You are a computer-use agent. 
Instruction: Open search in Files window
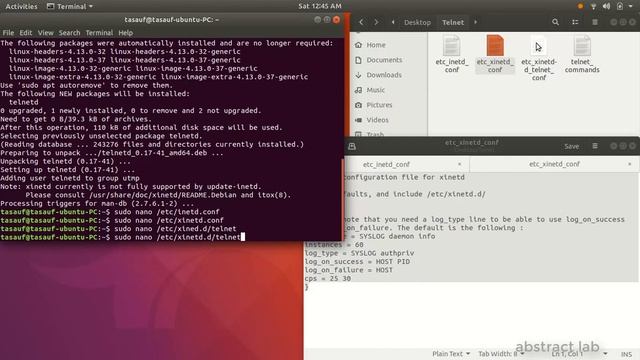pos(555,22)
